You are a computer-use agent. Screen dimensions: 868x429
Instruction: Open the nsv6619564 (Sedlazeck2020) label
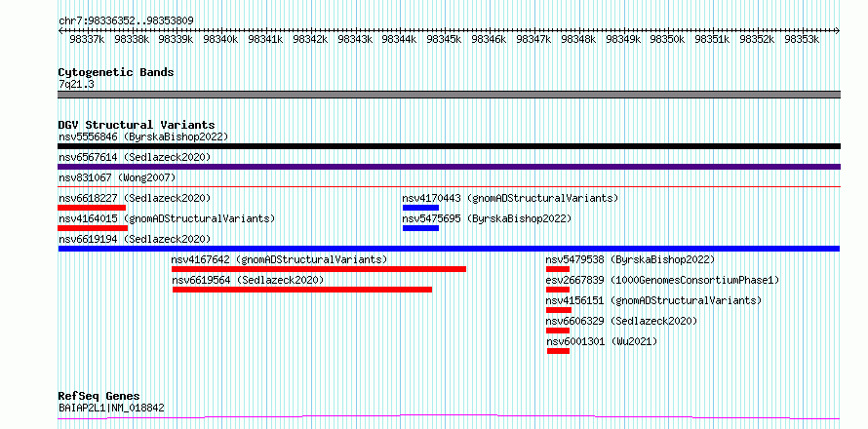pos(248,280)
